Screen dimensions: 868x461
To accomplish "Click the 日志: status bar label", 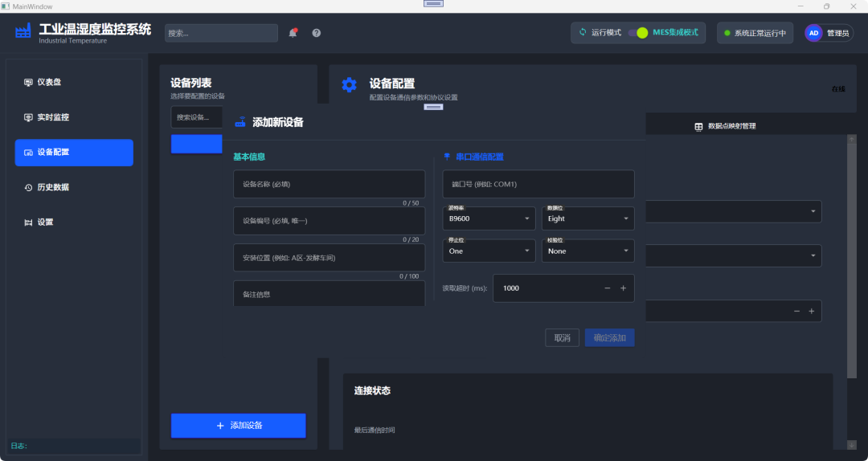I will [x=18, y=446].
